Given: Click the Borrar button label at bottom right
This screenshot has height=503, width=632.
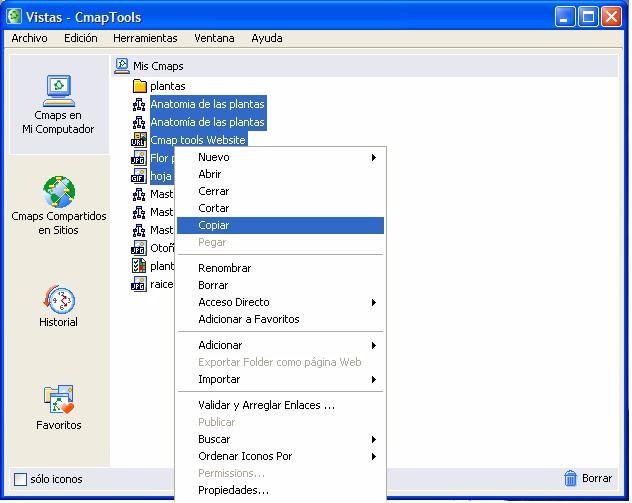Looking at the screenshot, I should (597, 478).
